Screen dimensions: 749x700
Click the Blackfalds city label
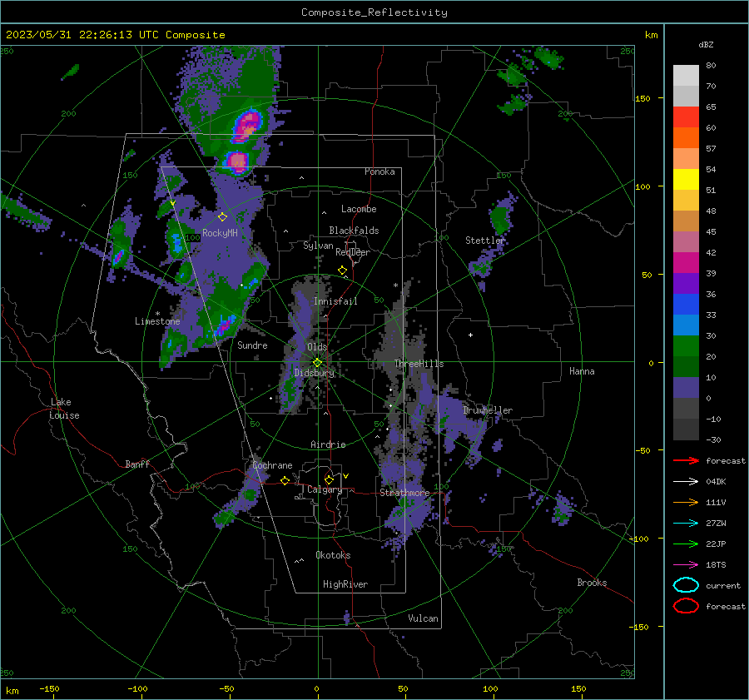354,231
